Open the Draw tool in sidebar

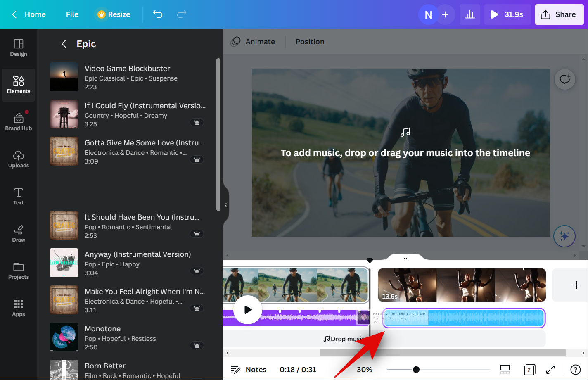19,233
